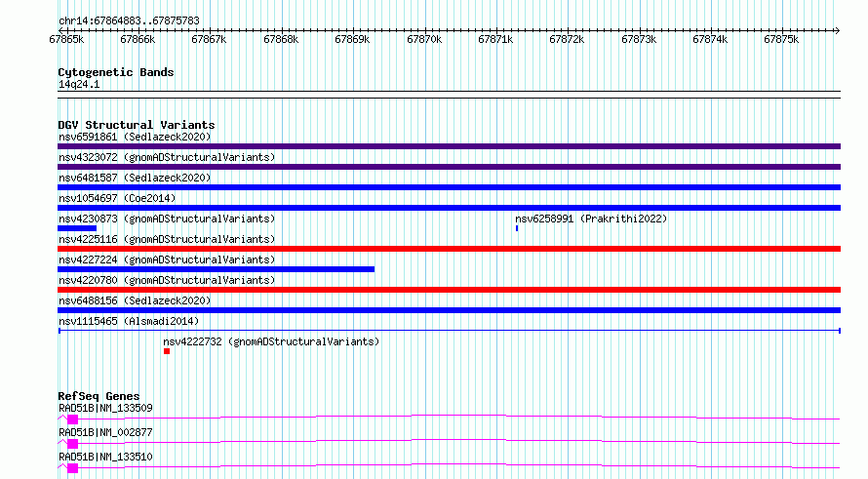868x479 pixels.
Task: Open the nsv6258991 (Prakrithi2022) variant label
Action: click(591, 219)
